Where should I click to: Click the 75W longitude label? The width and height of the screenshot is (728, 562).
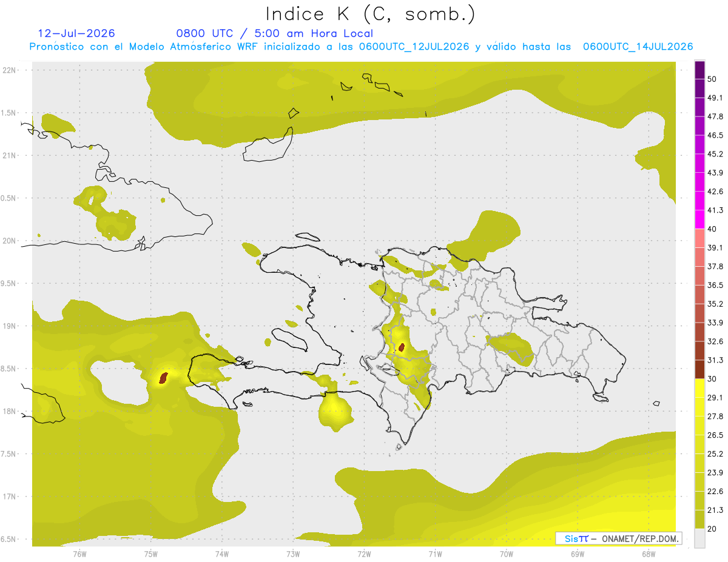(x=151, y=554)
